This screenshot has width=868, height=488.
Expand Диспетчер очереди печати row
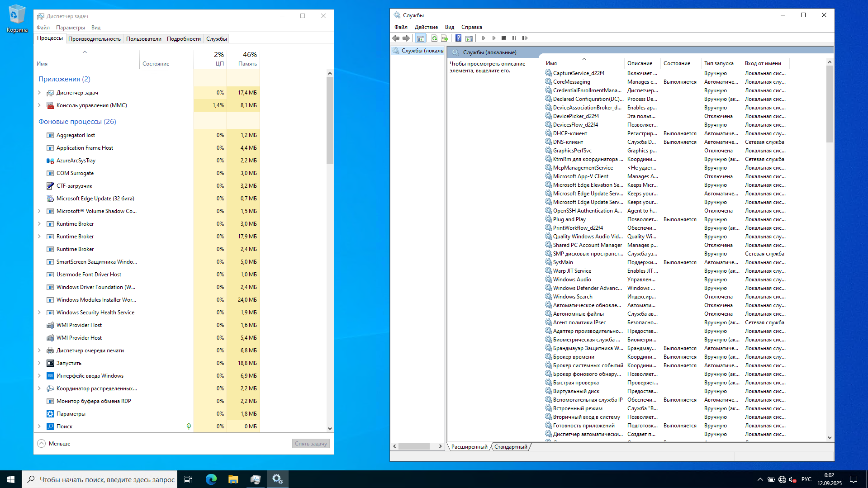pos(39,351)
